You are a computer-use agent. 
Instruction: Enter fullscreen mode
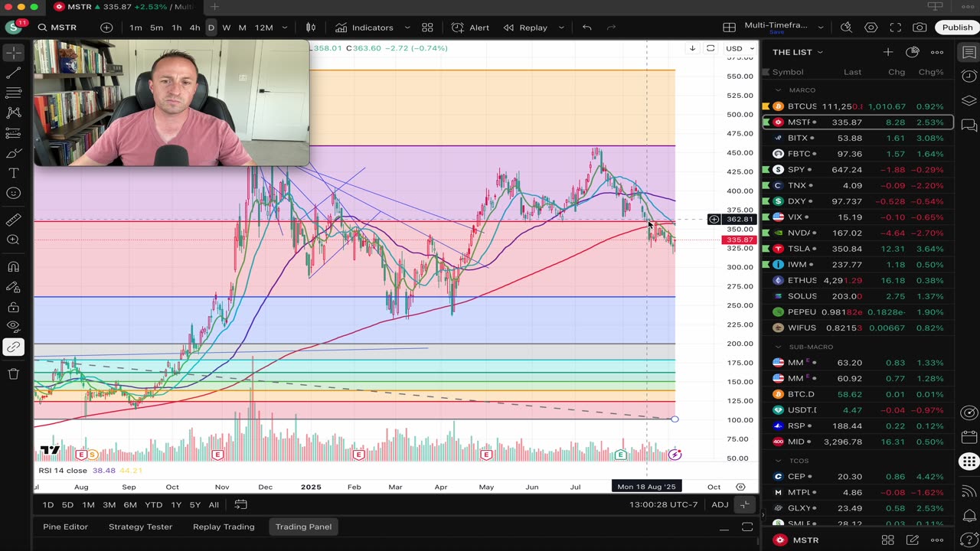point(896,28)
